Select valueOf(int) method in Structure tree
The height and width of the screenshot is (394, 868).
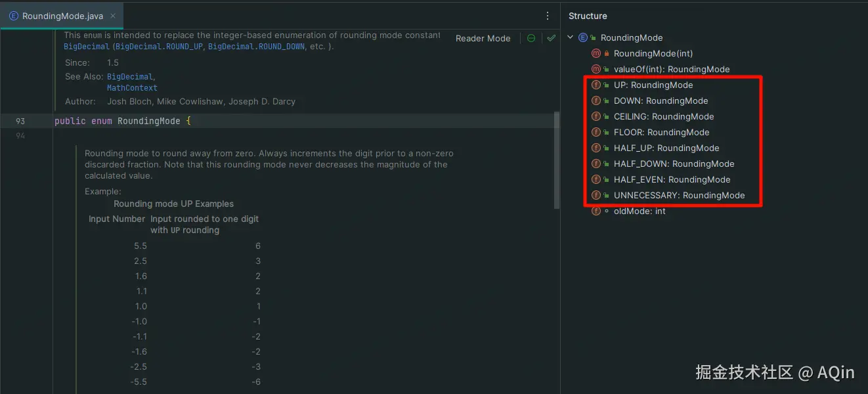point(671,69)
